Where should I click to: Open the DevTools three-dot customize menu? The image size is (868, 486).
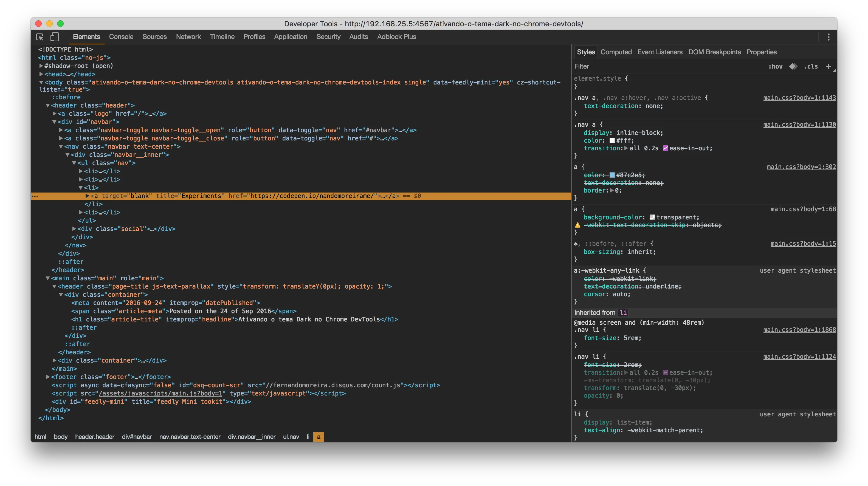point(828,37)
